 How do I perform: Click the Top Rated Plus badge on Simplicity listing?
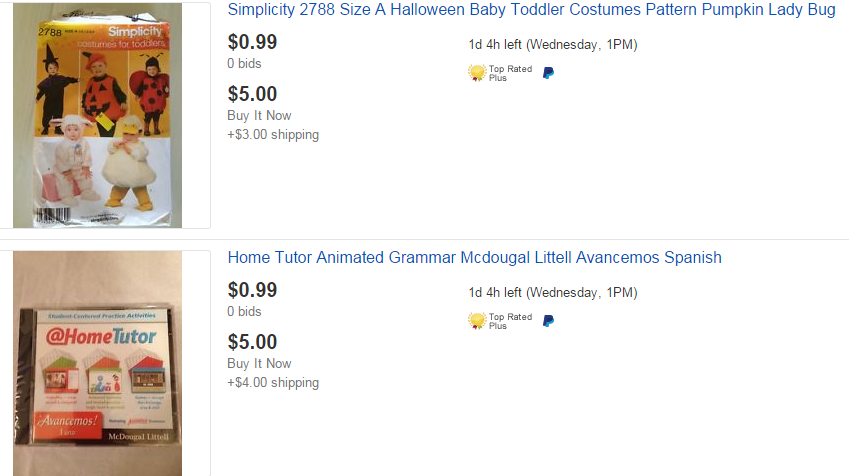pos(500,73)
